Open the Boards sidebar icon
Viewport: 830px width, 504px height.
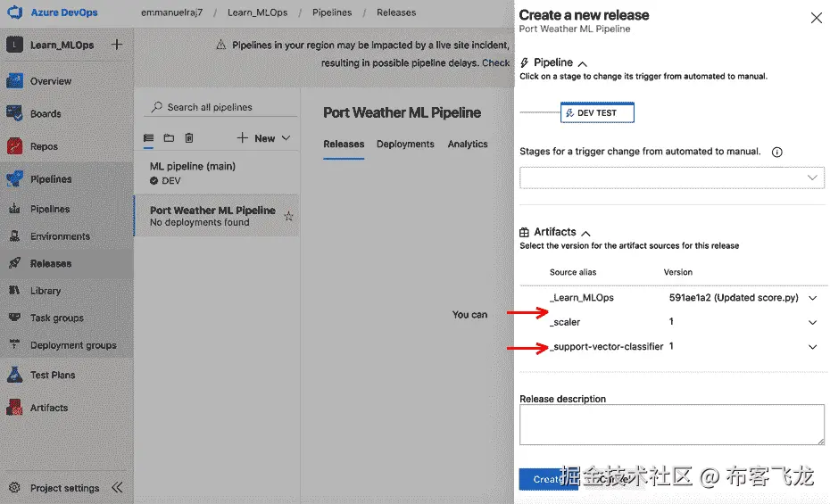(x=15, y=113)
